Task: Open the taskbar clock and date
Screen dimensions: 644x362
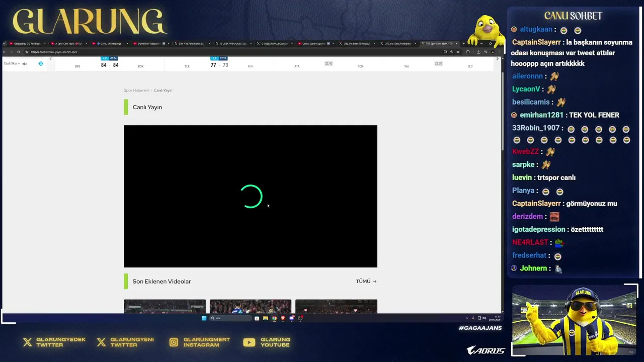Action: coord(496,318)
